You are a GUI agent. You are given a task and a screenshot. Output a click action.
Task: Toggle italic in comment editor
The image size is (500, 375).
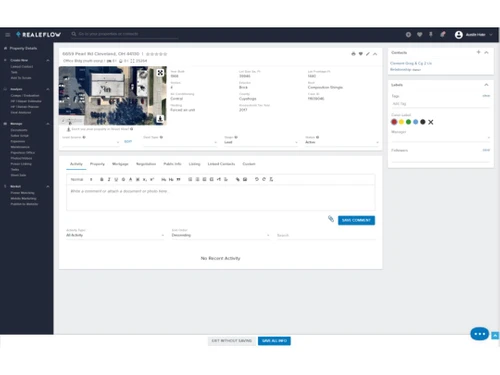pos(109,179)
